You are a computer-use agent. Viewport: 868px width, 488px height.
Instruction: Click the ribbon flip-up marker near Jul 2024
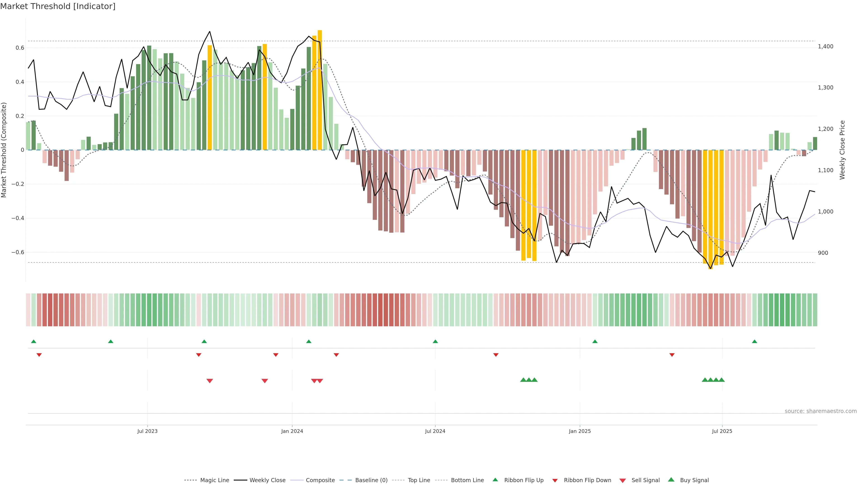435,342
